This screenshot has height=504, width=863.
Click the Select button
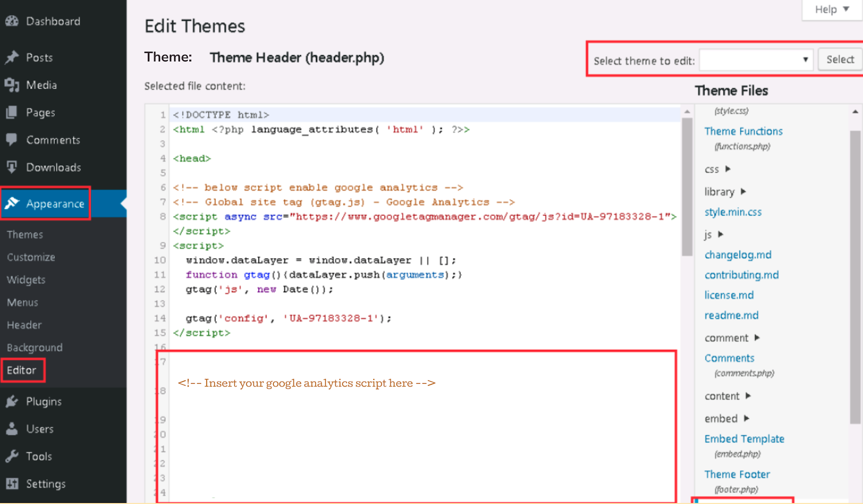(840, 59)
